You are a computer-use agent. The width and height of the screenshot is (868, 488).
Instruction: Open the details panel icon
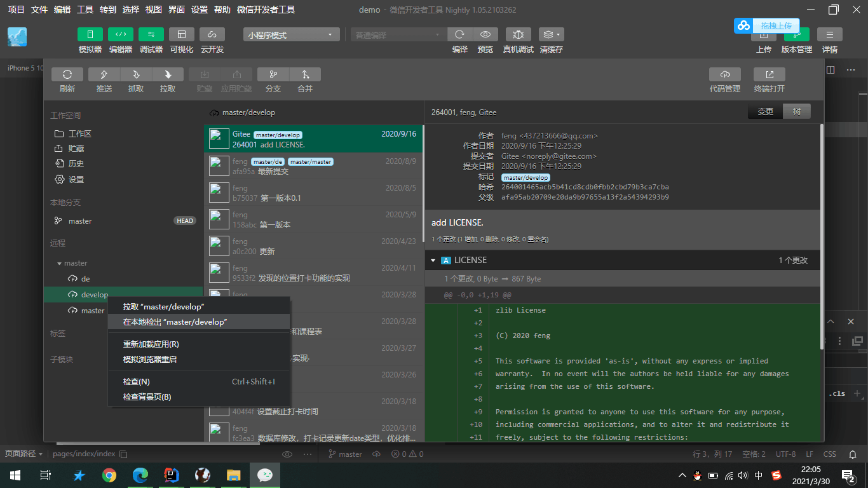click(x=830, y=34)
